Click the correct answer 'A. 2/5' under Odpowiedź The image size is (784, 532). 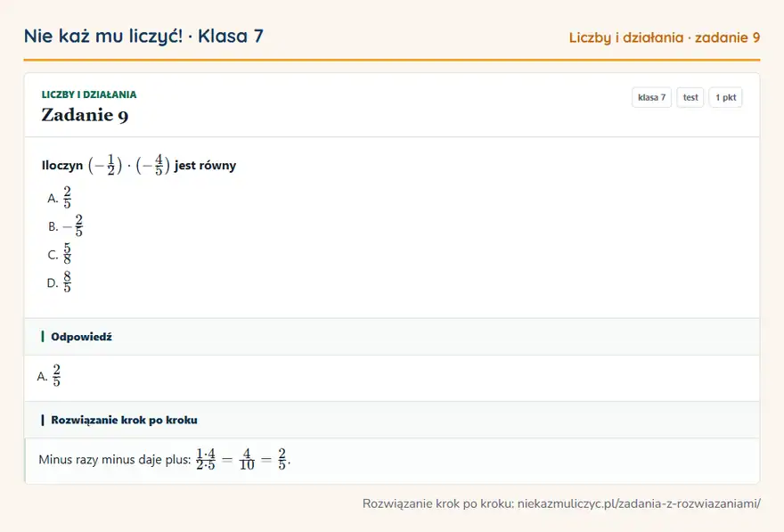(x=49, y=375)
